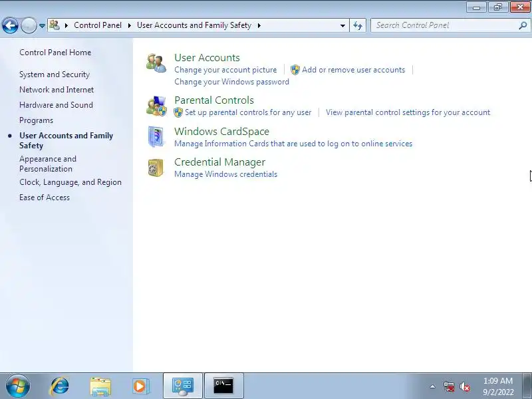Click the muted volume tray icon
532x399 pixels.
pos(464,386)
